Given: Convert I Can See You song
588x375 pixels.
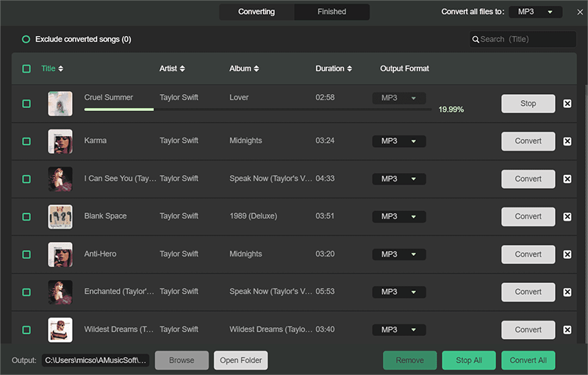Looking at the screenshot, I should [528, 179].
